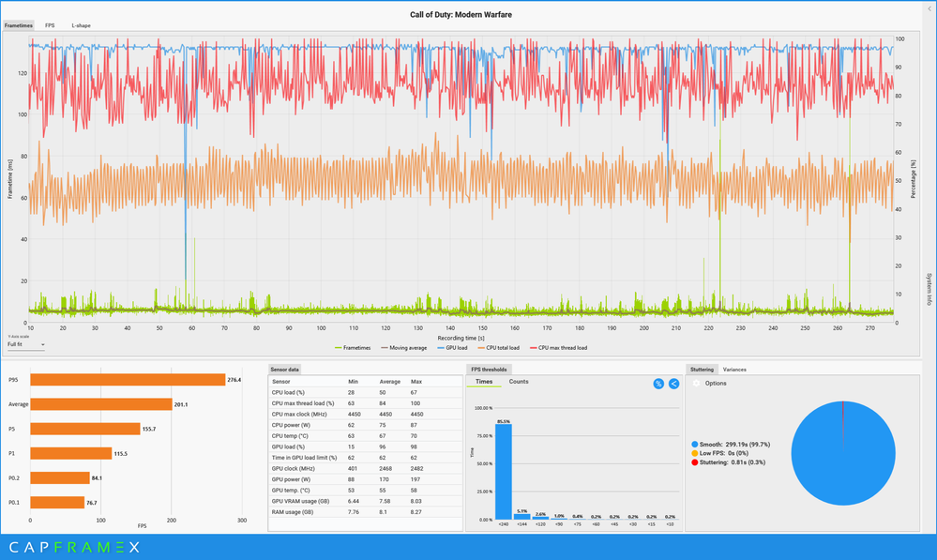Click the collapse arrow at top right corner
937x560 pixels.
point(929,9)
